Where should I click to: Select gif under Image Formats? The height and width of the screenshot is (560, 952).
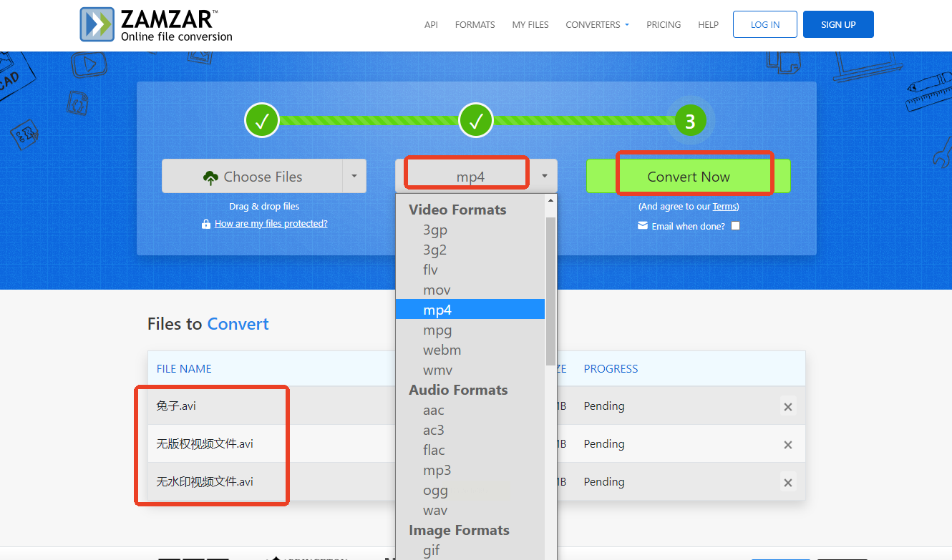point(470,551)
